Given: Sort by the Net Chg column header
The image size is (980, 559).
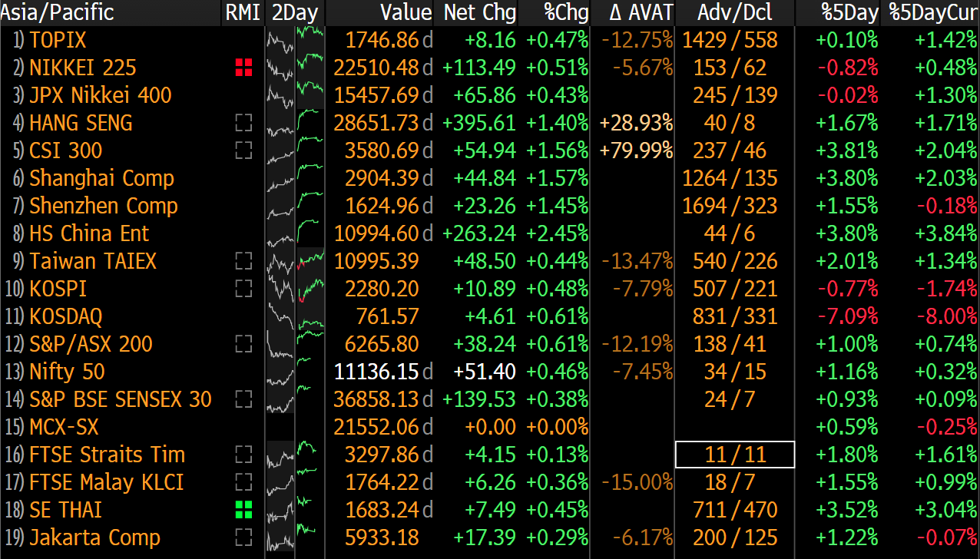Looking at the screenshot, I should [x=479, y=12].
